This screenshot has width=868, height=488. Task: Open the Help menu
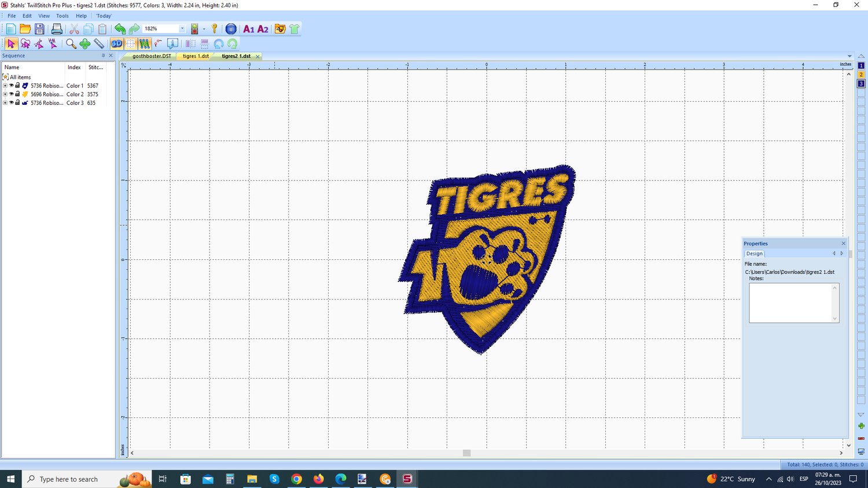(81, 16)
